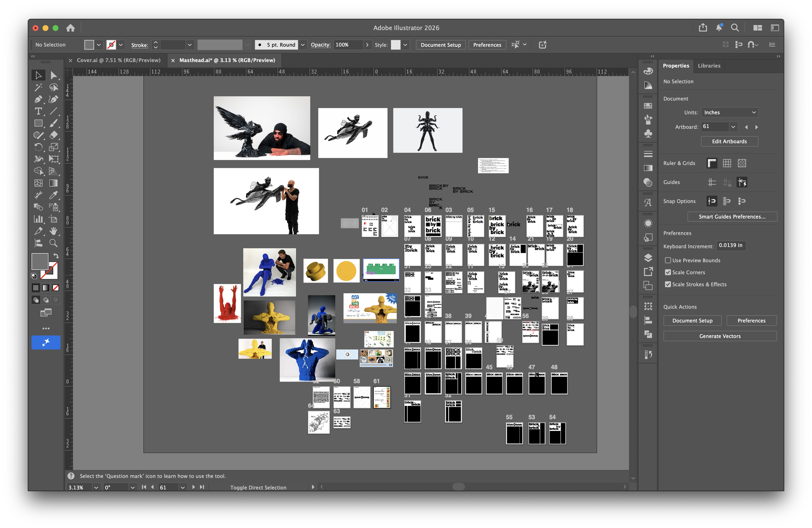Toggle Scale Strokes & Effects checkbox
812x528 pixels.
click(x=668, y=284)
